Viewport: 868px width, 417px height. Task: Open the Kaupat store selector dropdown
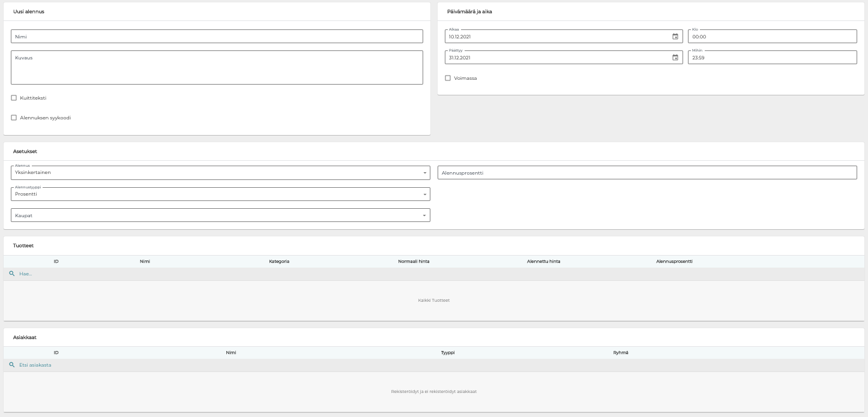click(220, 215)
